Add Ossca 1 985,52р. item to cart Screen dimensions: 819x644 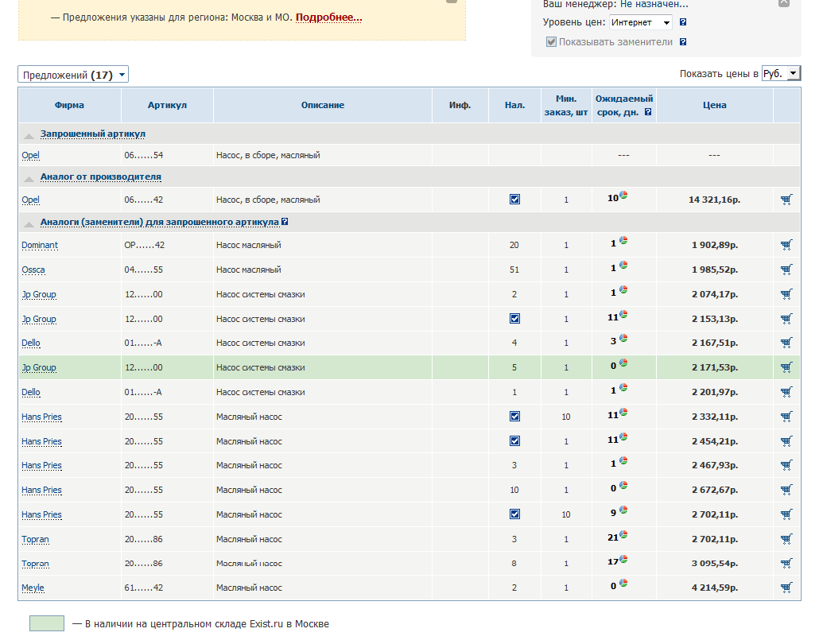[786, 270]
